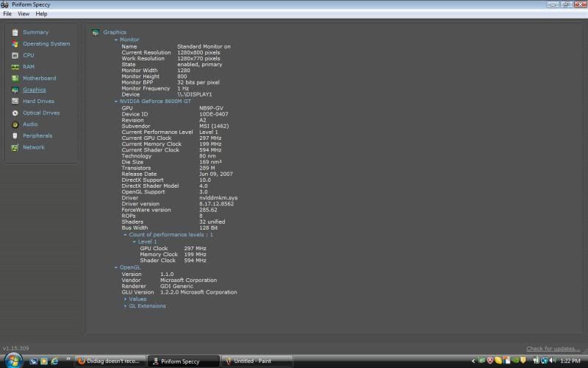The height and width of the screenshot is (368, 588).
Task: Click the 'GDI Generic' renderer value
Action: tap(176, 286)
